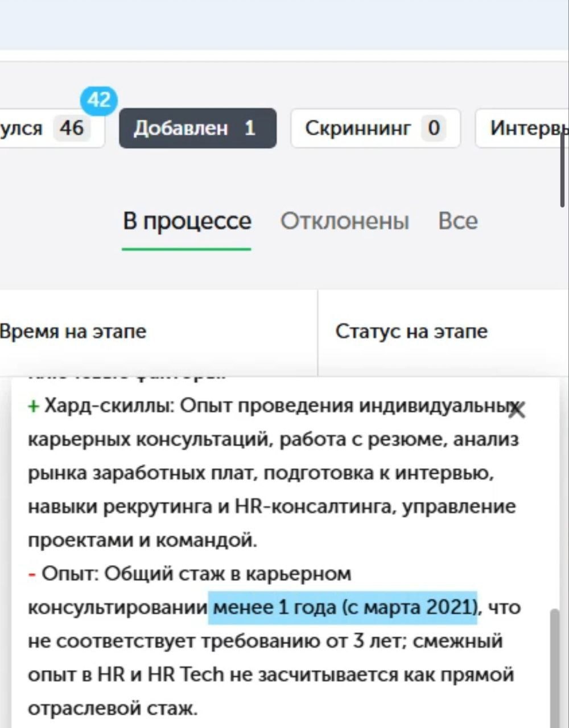
Task: Switch to the Все tab
Action: pyautogui.click(x=457, y=221)
